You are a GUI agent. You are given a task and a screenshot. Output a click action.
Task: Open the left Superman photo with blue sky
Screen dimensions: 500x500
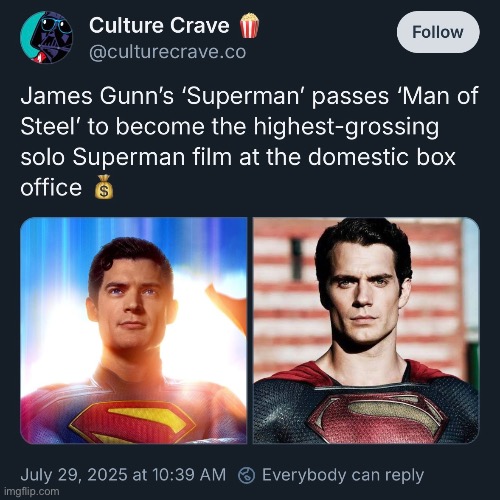(x=133, y=330)
